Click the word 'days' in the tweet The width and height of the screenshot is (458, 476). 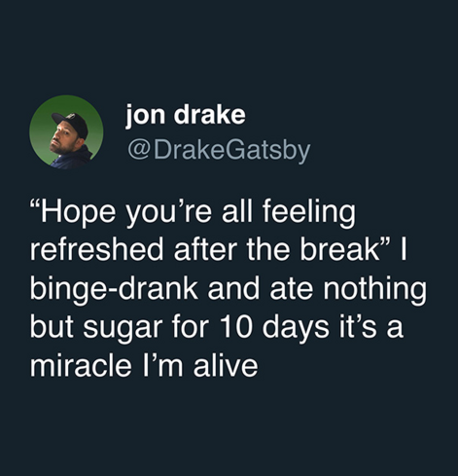(x=296, y=329)
